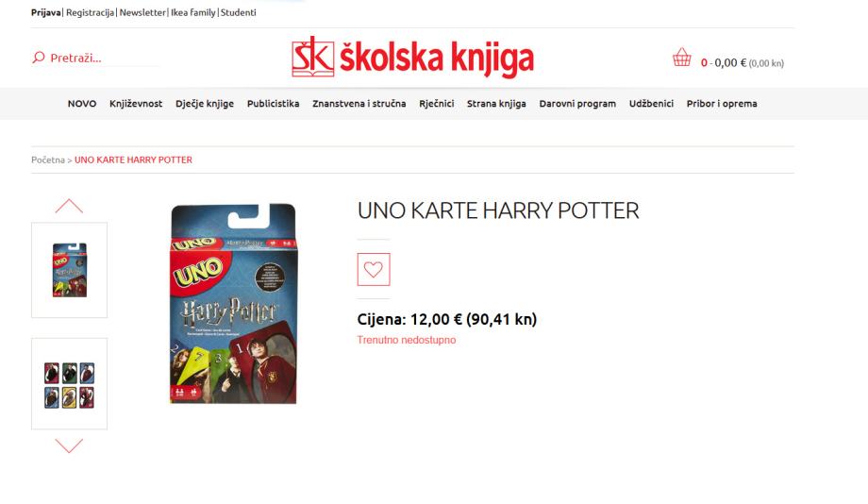Go to Početna breadcrumb link
This screenshot has height=504, width=868.
pyautogui.click(x=48, y=160)
